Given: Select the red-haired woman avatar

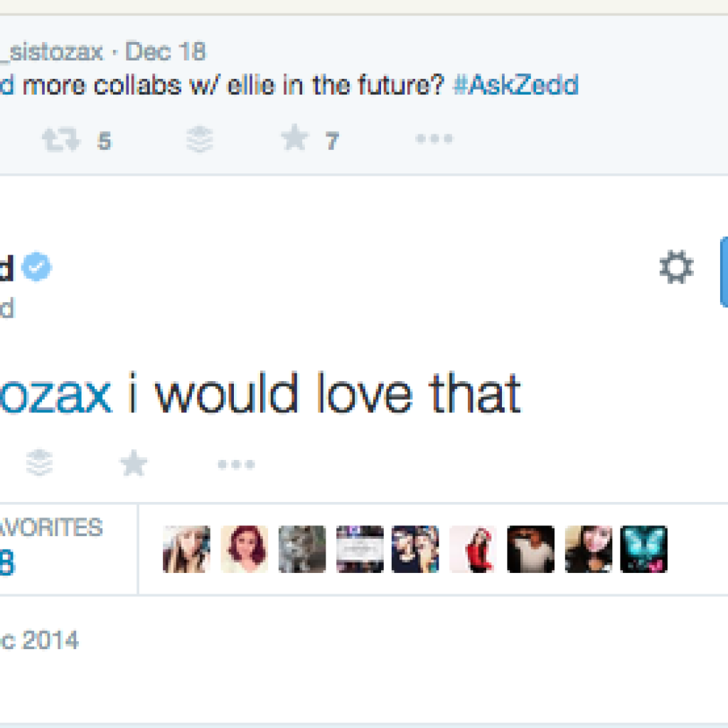Looking at the screenshot, I should click(x=245, y=550).
